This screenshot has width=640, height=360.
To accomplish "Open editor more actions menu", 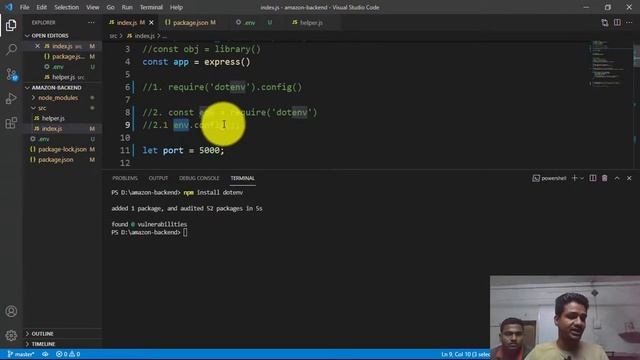I will click(629, 22).
